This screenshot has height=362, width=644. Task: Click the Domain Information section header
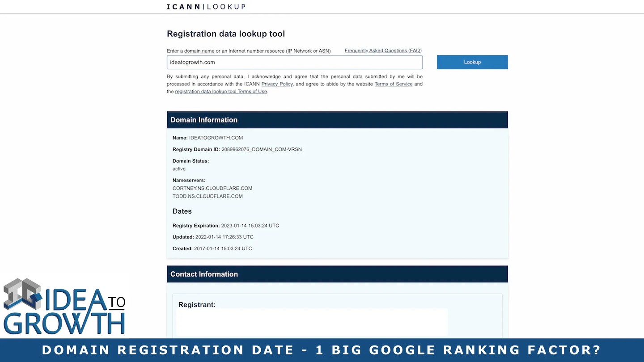[337, 120]
